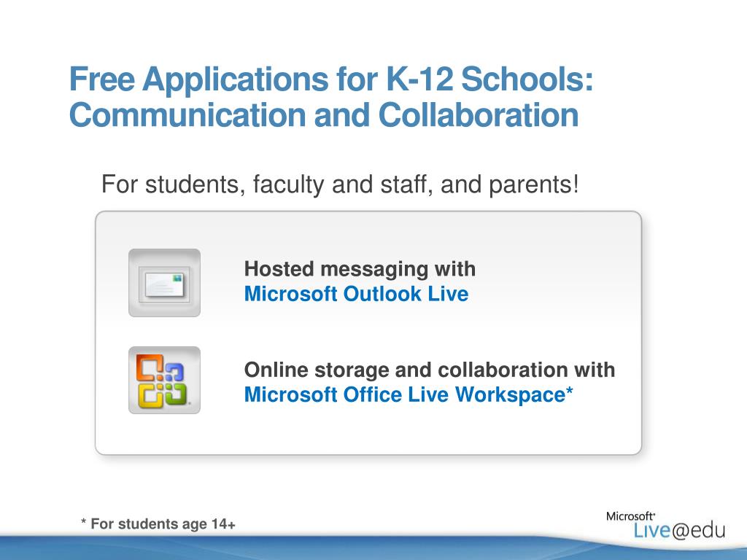Image resolution: width=747 pixels, height=560 pixels.
Task: Click the Outlook Live envelope icon
Action: (164, 283)
